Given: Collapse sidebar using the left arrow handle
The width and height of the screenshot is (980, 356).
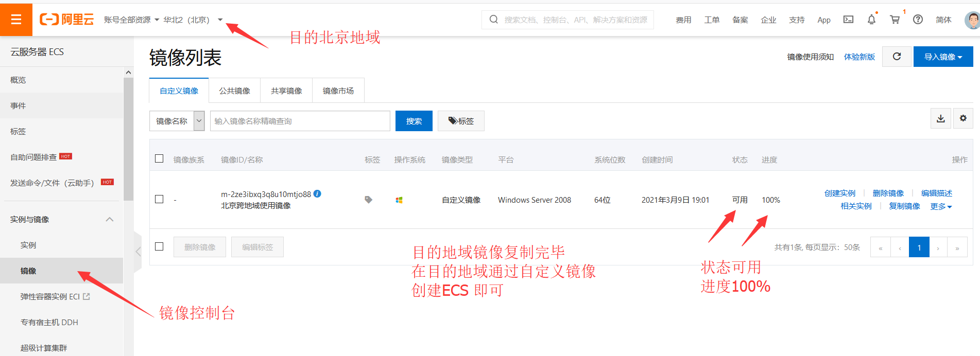Looking at the screenshot, I should [137, 252].
